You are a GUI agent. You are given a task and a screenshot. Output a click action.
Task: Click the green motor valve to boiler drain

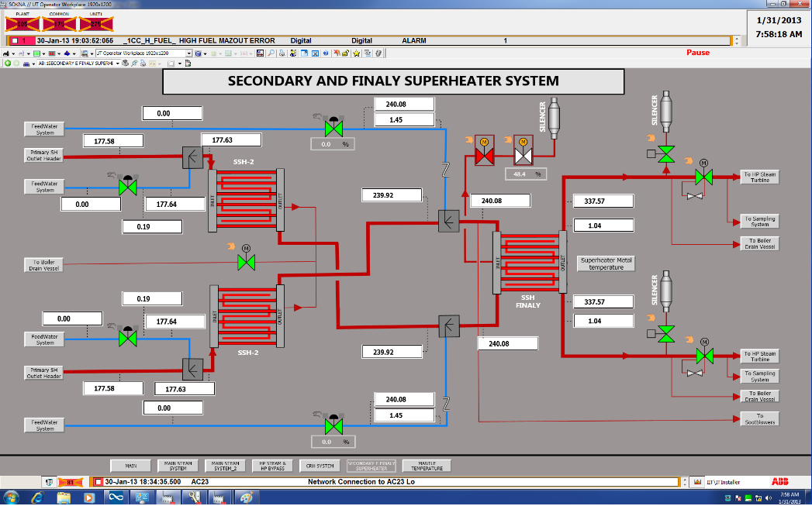click(x=247, y=263)
